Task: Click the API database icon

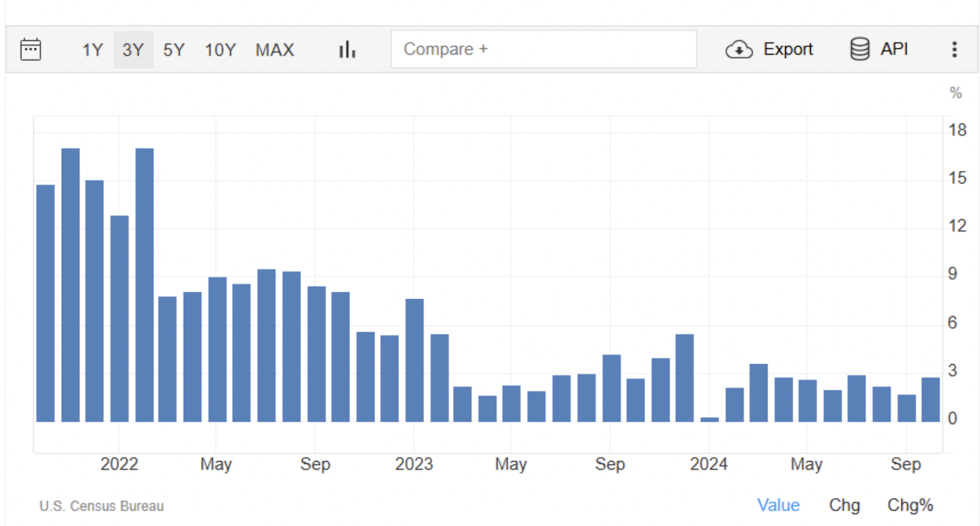Action: click(x=860, y=49)
